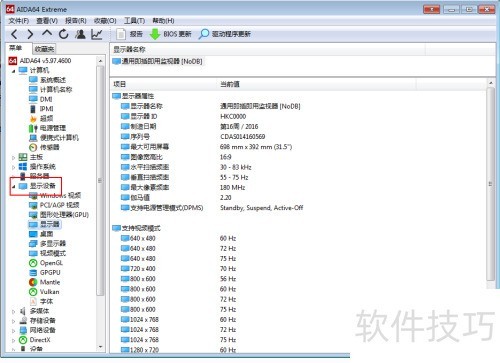Select the video modes tree item
Viewport: 500px width, 363px height.
pyautogui.click(x=53, y=253)
